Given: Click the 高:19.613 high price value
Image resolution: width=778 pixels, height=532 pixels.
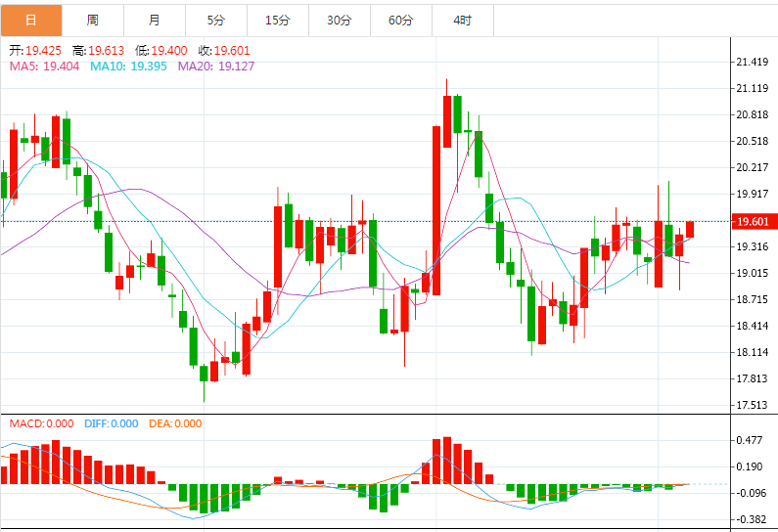Looking at the screenshot, I should [98, 51].
